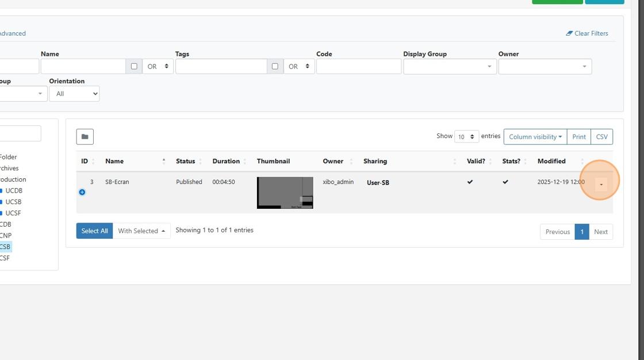Sort the table by the Name column arrows
This screenshot has width=644, height=360.
pyautogui.click(x=163, y=162)
